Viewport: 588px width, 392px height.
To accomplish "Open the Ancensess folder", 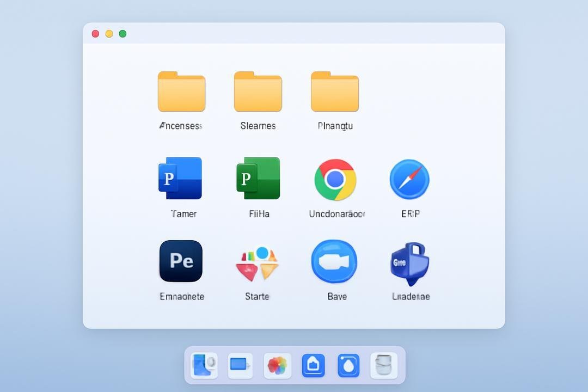I will pos(181,92).
